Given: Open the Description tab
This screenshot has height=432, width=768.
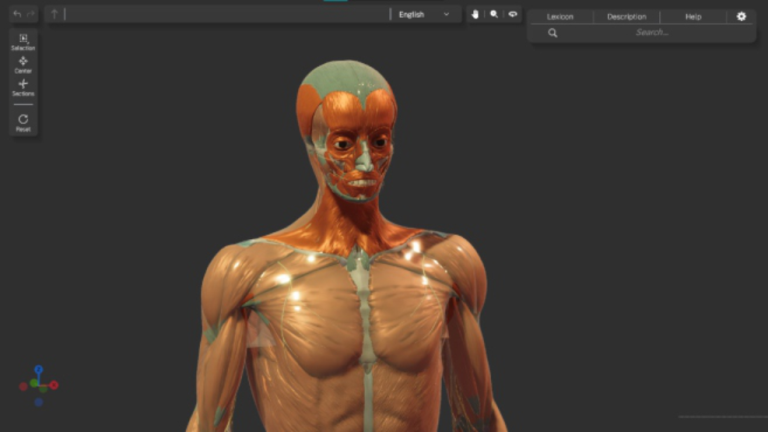Looking at the screenshot, I should coord(626,17).
